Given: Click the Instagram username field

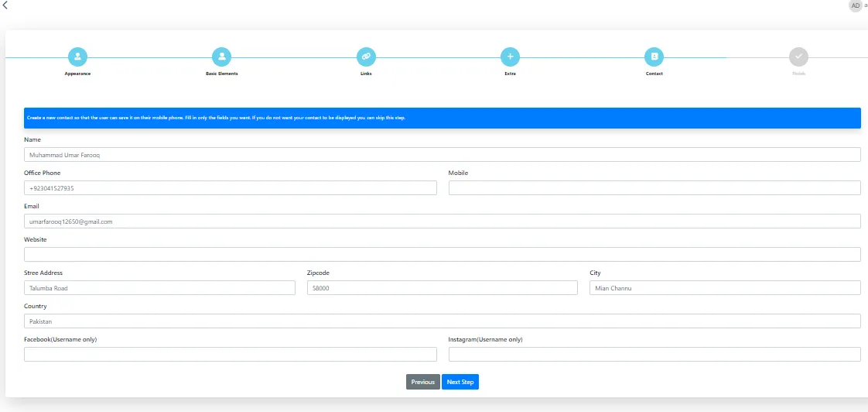Looking at the screenshot, I should 654,355.
